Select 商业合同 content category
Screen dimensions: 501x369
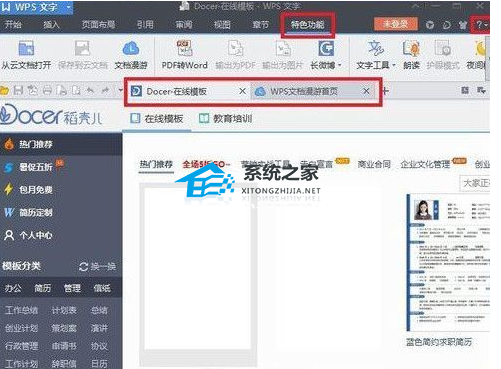(374, 164)
